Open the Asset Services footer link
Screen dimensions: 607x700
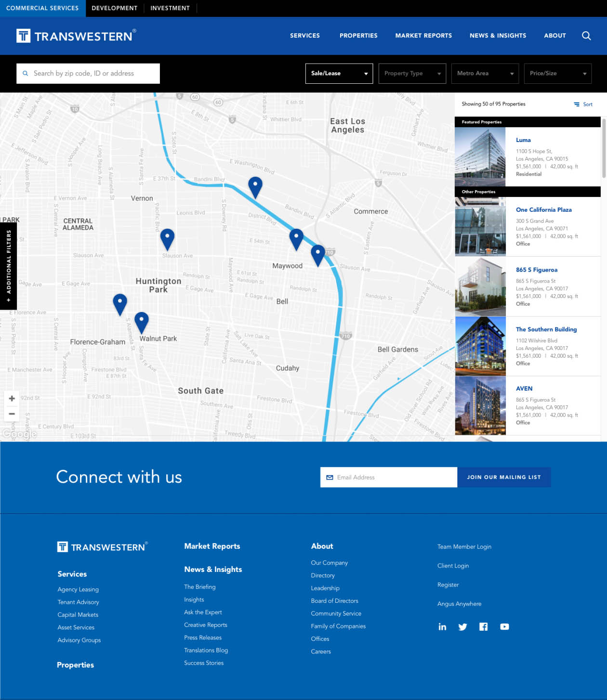76,627
